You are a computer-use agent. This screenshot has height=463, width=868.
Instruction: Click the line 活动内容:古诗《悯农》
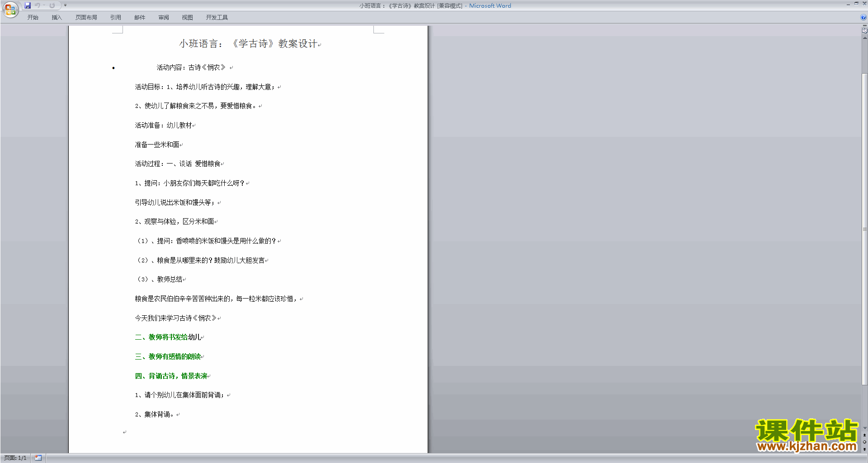(191, 68)
